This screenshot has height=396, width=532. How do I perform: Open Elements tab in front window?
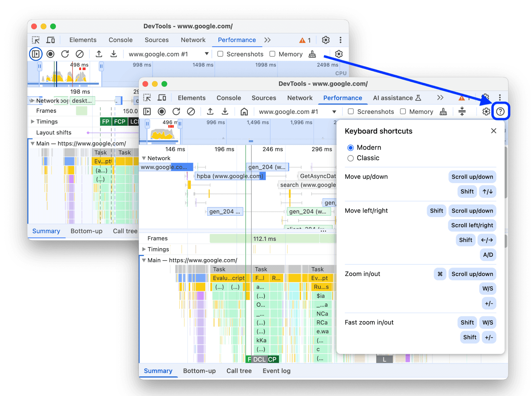pyautogui.click(x=192, y=98)
